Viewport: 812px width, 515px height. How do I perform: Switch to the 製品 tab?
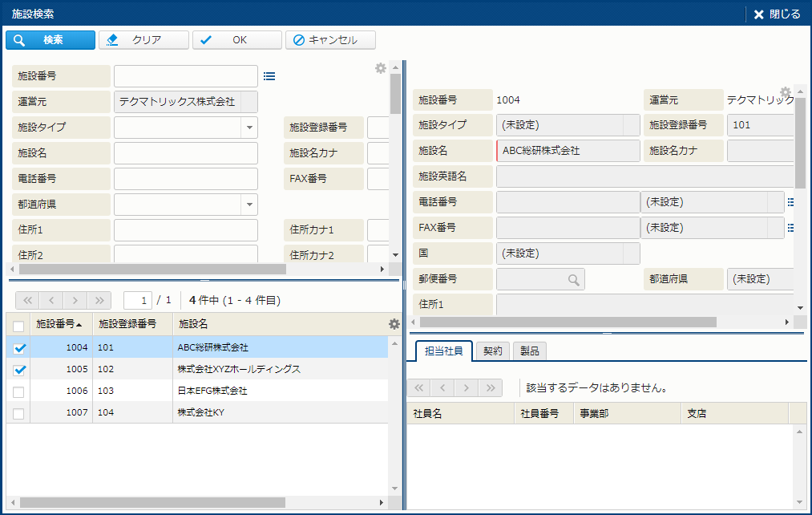(529, 351)
